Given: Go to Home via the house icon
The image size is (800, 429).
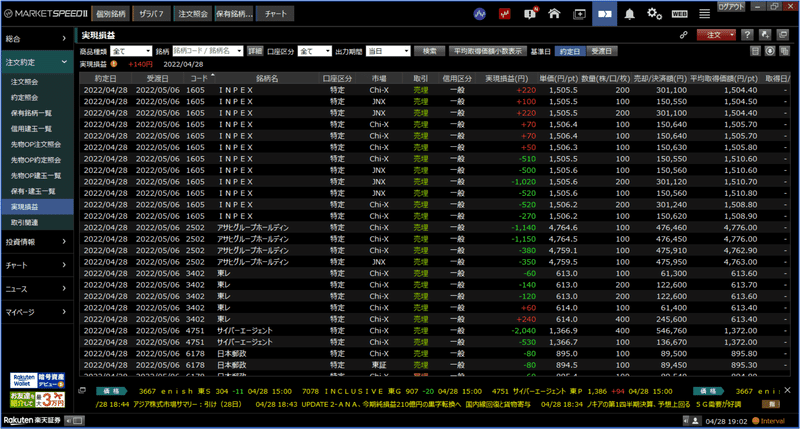Looking at the screenshot, I should click(554, 14).
